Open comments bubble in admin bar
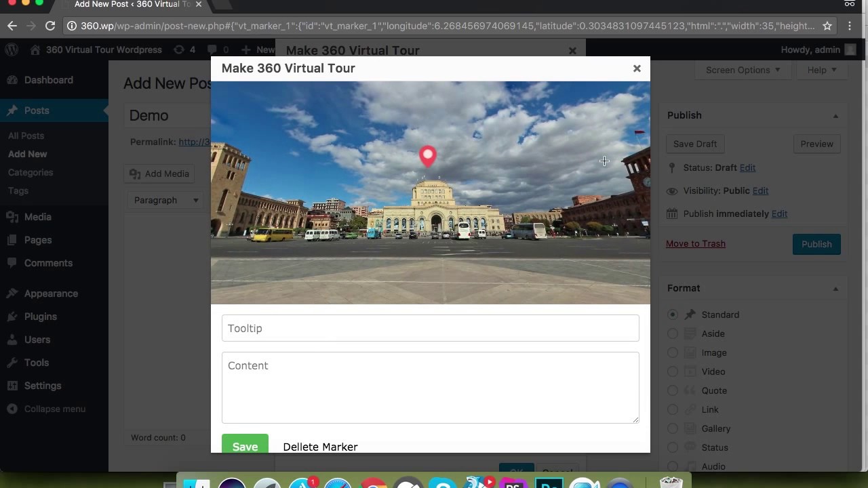This screenshot has height=488, width=868. pyautogui.click(x=218, y=49)
